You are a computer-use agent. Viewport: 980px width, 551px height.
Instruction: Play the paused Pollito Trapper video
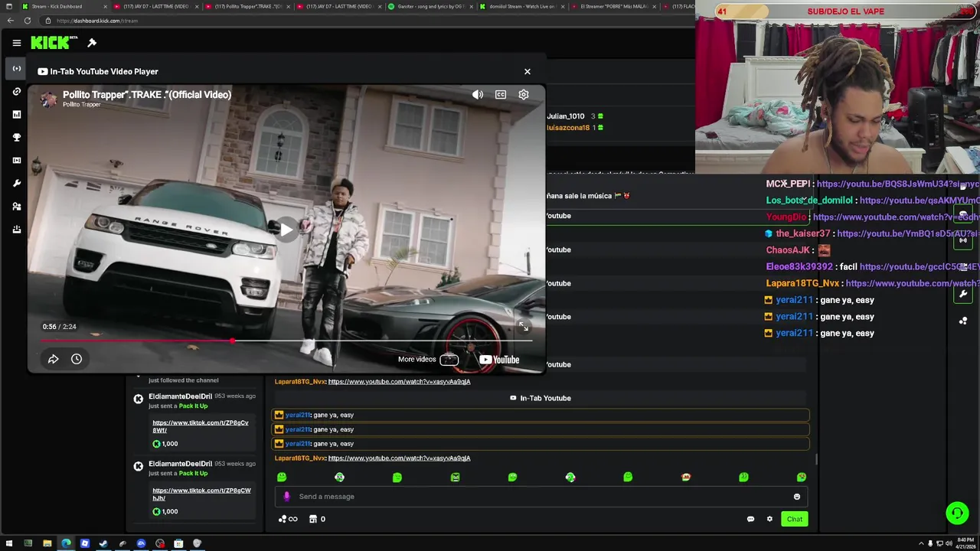pos(286,229)
